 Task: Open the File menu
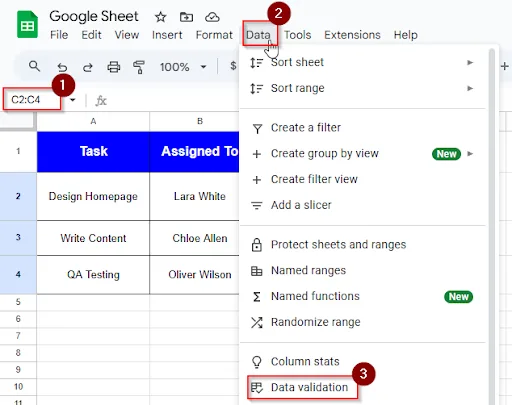coord(59,35)
